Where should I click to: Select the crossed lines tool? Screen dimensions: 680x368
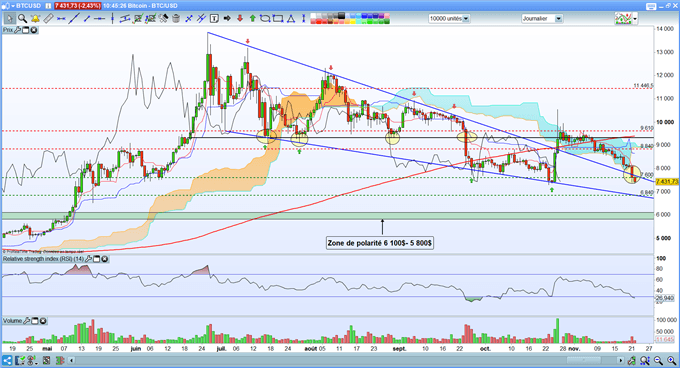click(x=189, y=19)
